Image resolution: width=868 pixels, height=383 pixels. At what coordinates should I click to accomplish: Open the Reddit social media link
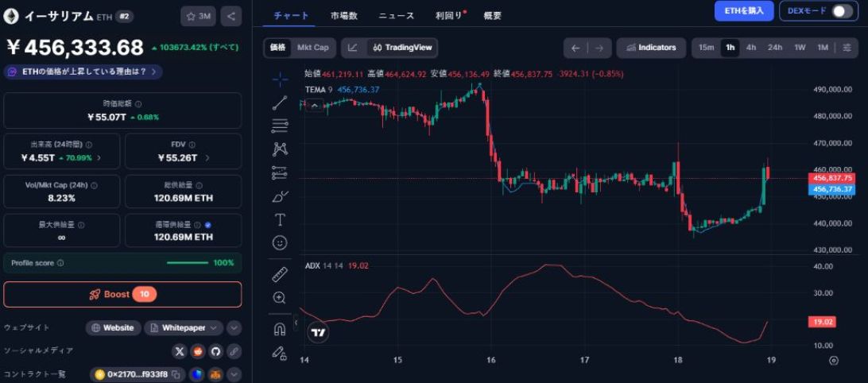point(198,351)
